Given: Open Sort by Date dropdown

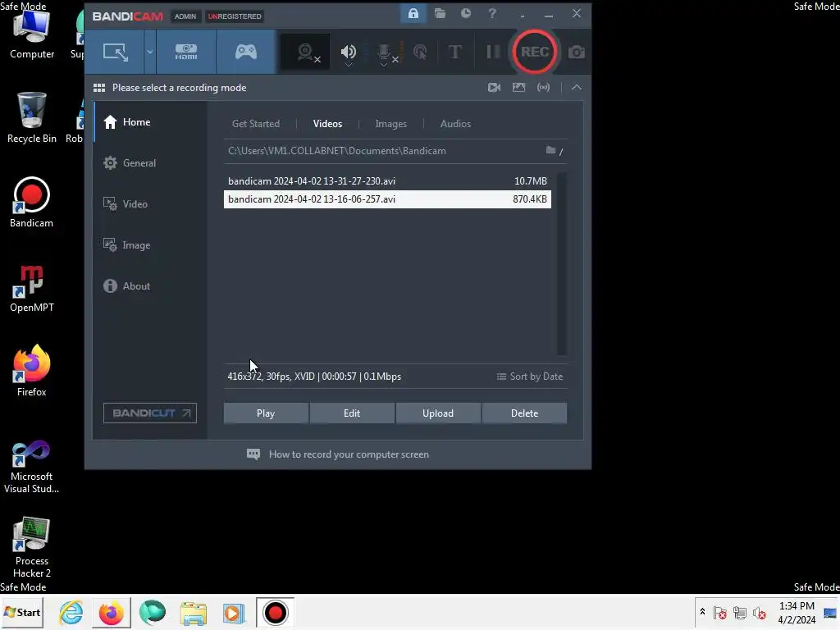Looking at the screenshot, I should click(x=529, y=377).
